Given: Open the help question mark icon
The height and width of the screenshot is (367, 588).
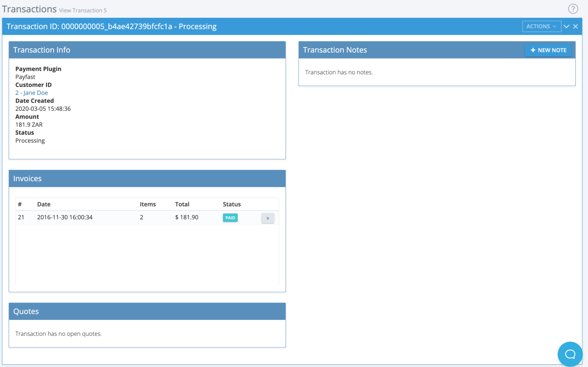Looking at the screenshot, I should 573,9.
